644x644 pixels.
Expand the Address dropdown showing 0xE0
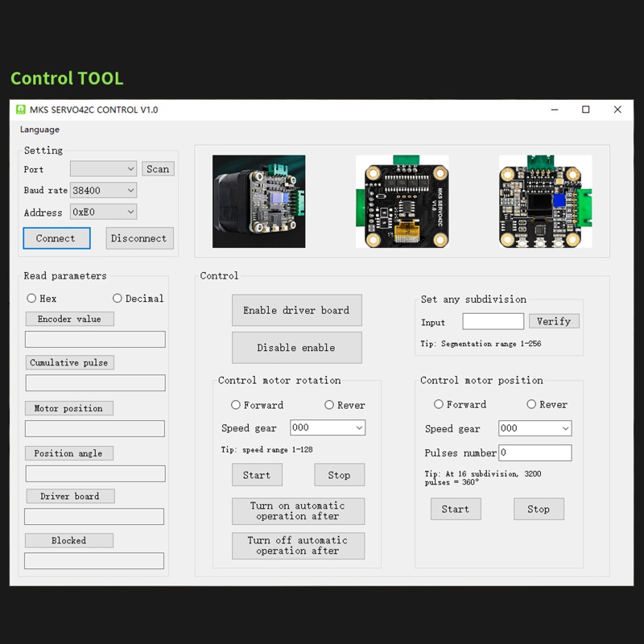point(103,212)
